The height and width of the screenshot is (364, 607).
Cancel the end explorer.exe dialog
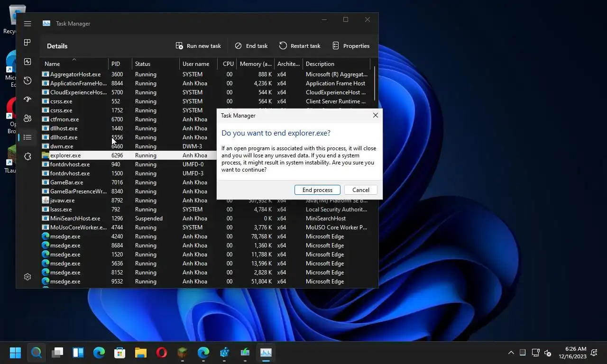[361, 190]
